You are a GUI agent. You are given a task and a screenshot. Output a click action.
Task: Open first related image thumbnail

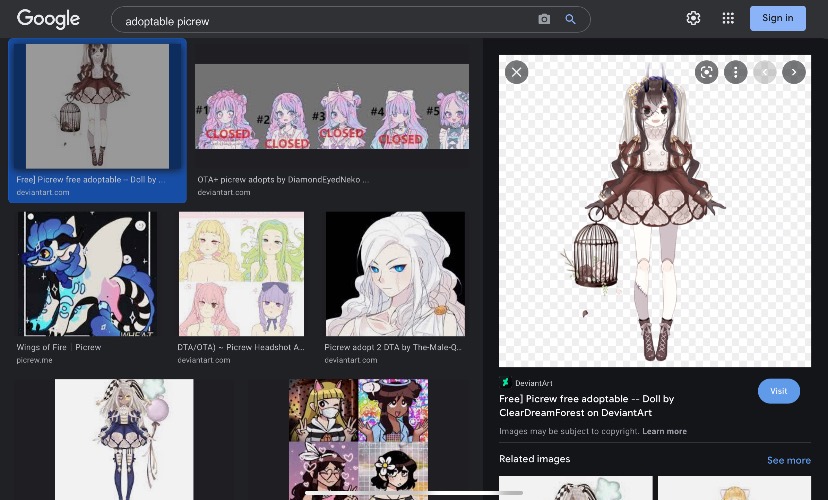(x=576, y=488)
